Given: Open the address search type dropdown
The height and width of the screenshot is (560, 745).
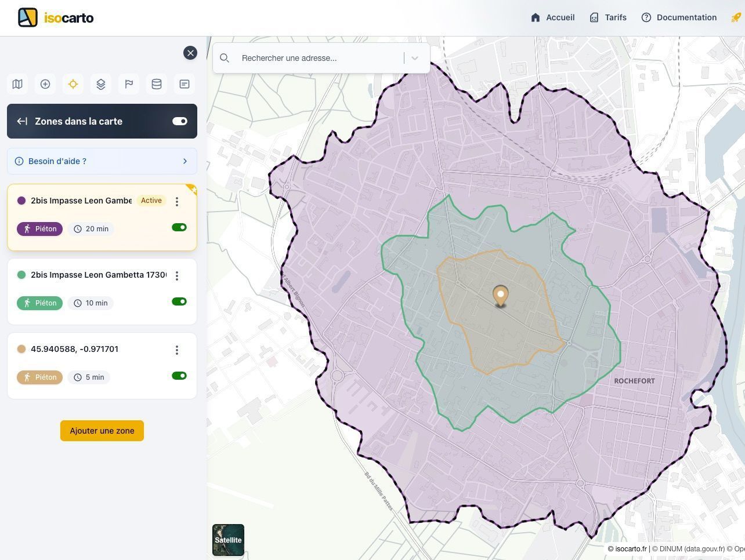Looking at the screenshot, I should click(x=414, y=58).
